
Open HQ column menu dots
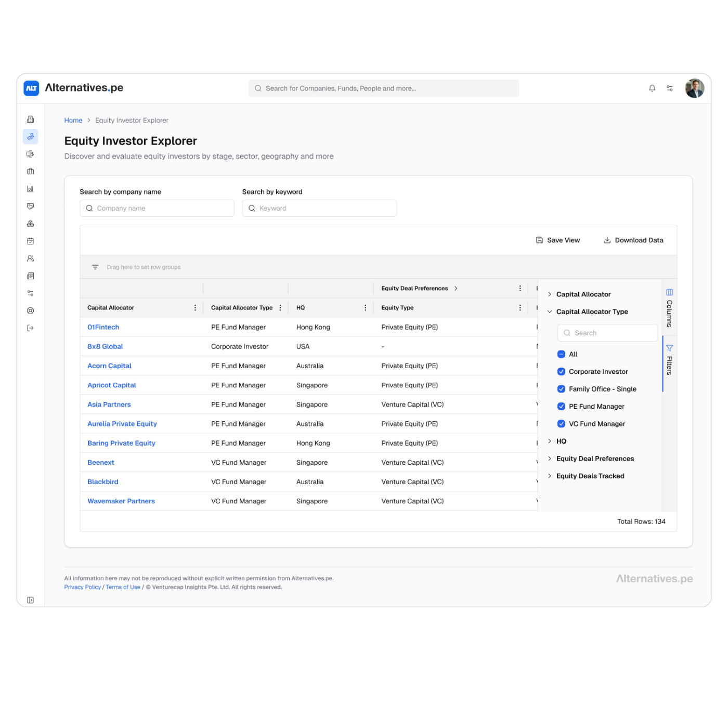(366, 308)
